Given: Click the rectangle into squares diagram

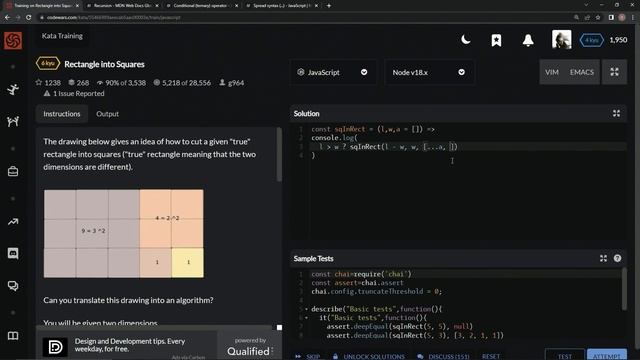Looking at the screenshot, I should coord(124,233).
